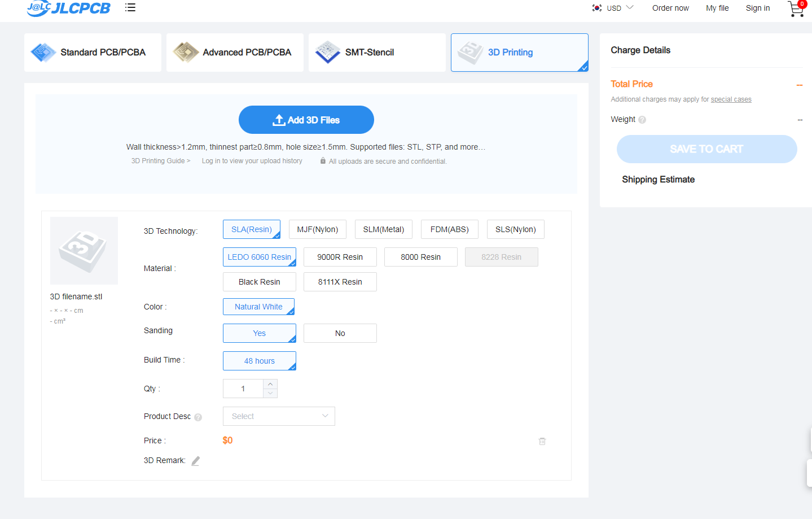Select the 3D Printing tab

click(x=520, y=53)
